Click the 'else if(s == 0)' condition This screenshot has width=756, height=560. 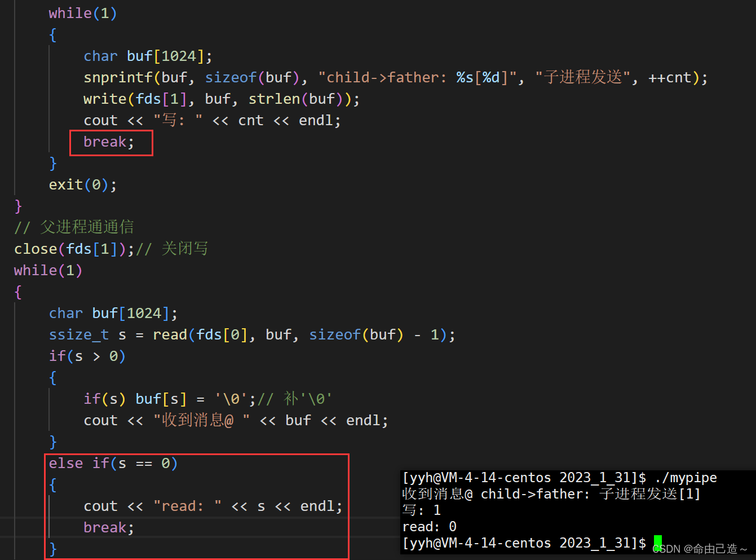pyautogui.click(x=113, y=463)
